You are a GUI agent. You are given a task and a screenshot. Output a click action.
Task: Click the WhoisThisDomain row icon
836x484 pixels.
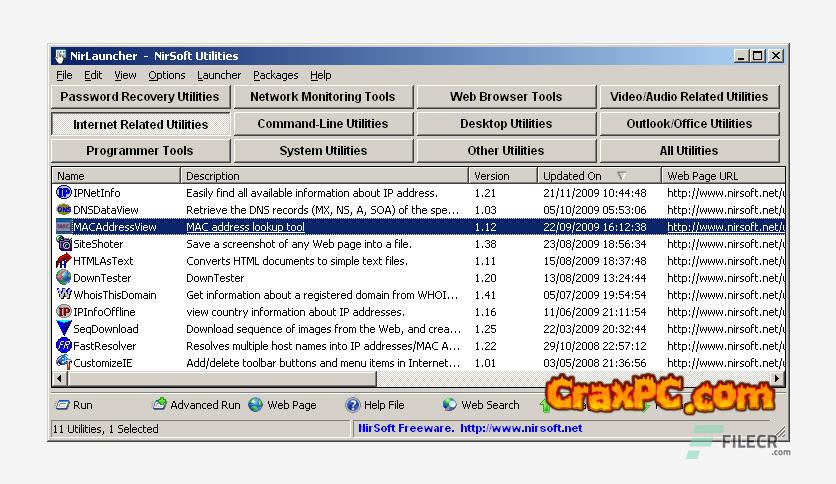tap(63, 294)
